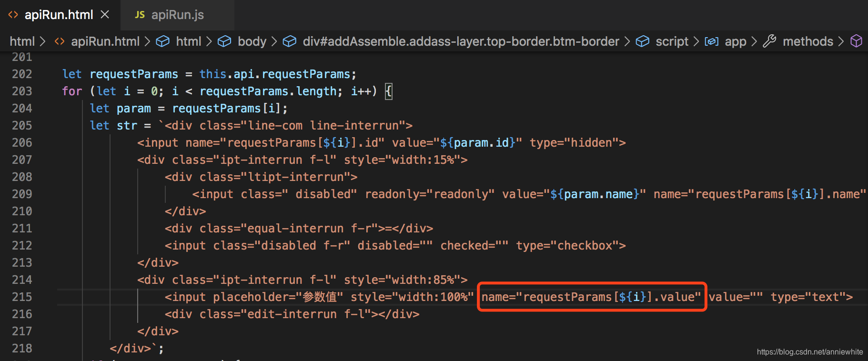
Task: Click line number 218 in gutter
Action: coord(22,349)
